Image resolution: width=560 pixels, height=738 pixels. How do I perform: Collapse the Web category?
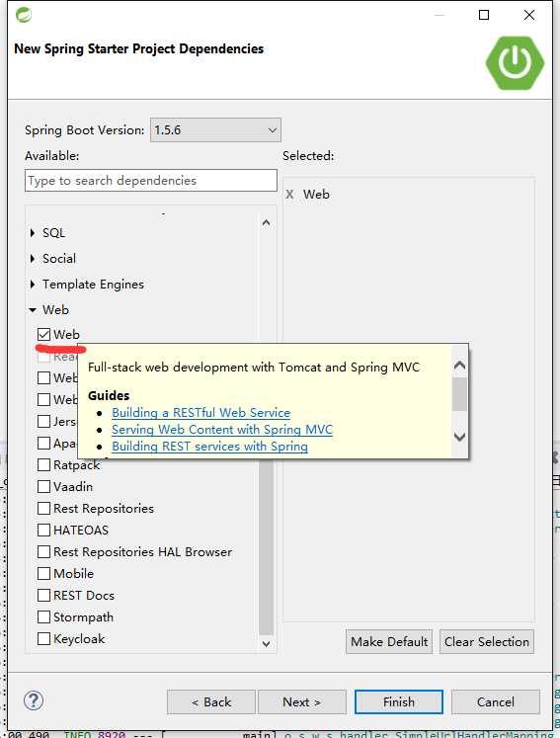pyautogui.click(x=33, y=309)
